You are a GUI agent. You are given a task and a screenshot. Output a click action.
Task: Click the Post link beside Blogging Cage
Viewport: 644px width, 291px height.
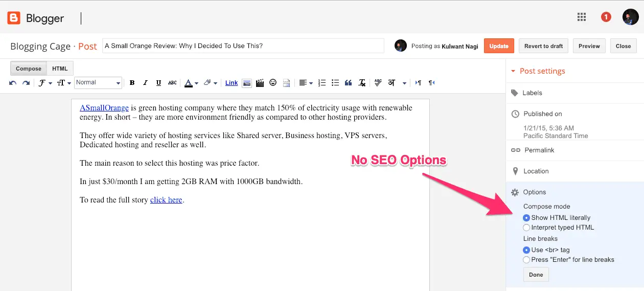87,47
